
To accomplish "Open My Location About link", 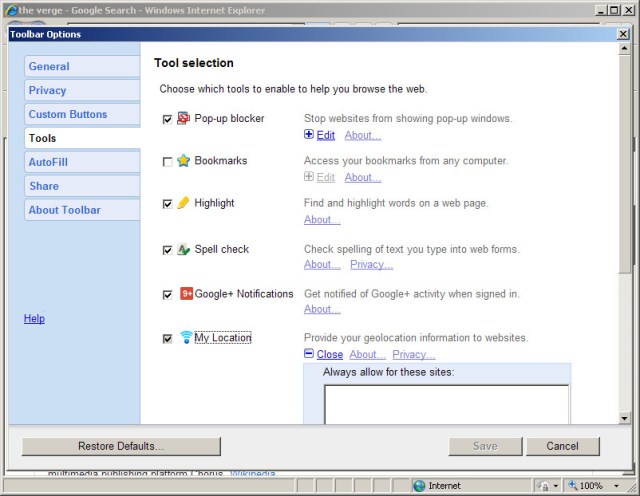I will coord(367,354).
